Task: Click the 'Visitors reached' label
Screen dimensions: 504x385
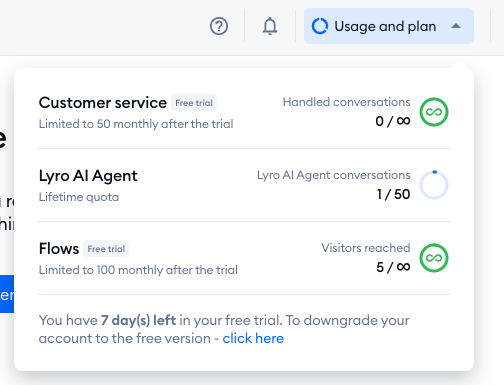Action: (x=366, y=248)
